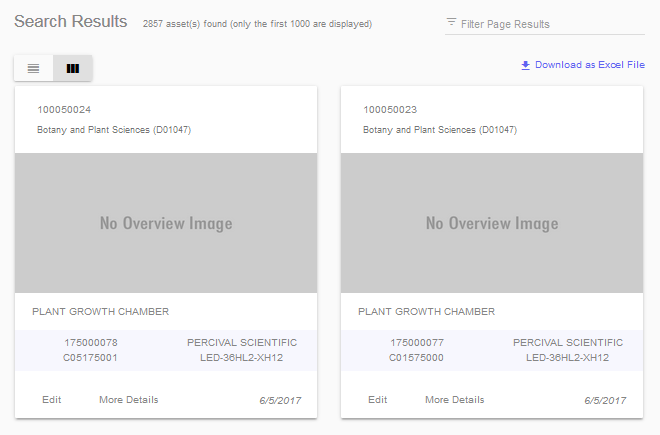Switch to card grid view layout
Image resolution: width=660 pixels, height=435 pixels.
tap(73, 68)
